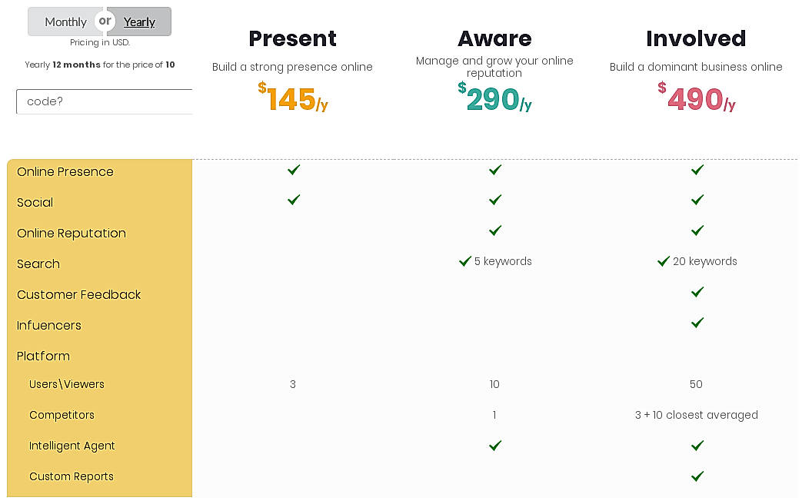Expand the Platform feature section

43,356
